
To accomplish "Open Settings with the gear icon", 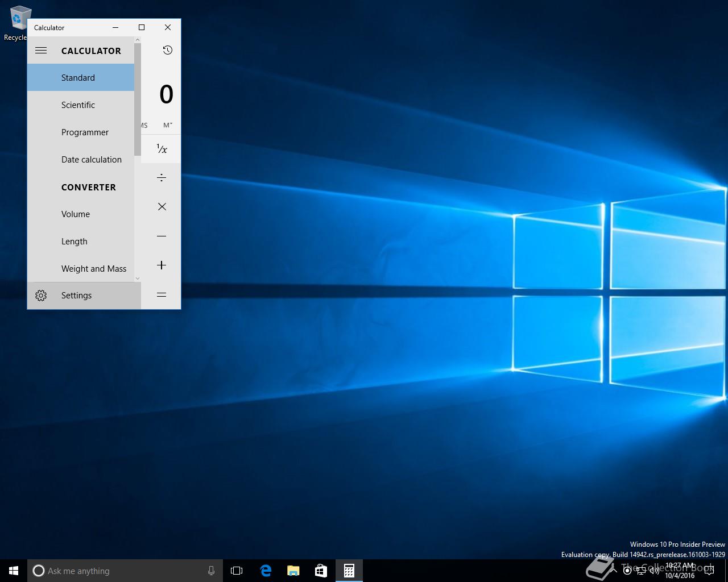I will click(41, 296).
